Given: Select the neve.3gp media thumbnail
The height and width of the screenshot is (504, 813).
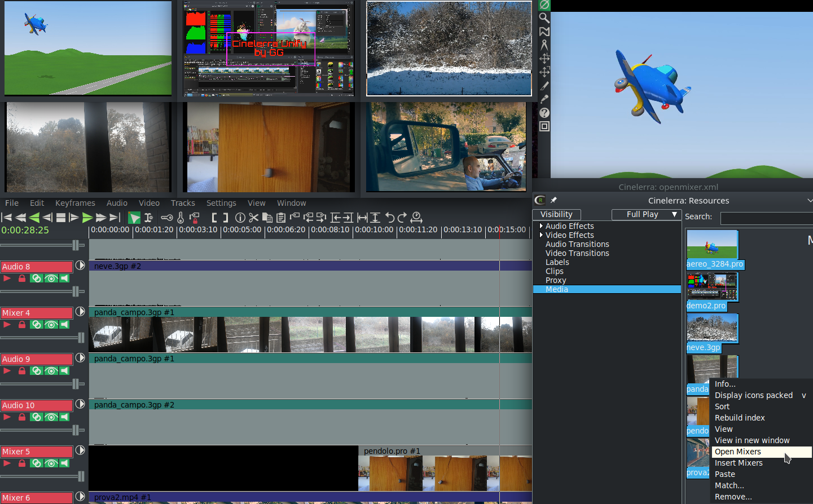Looking at the screenshot, I should coord(712,328).
